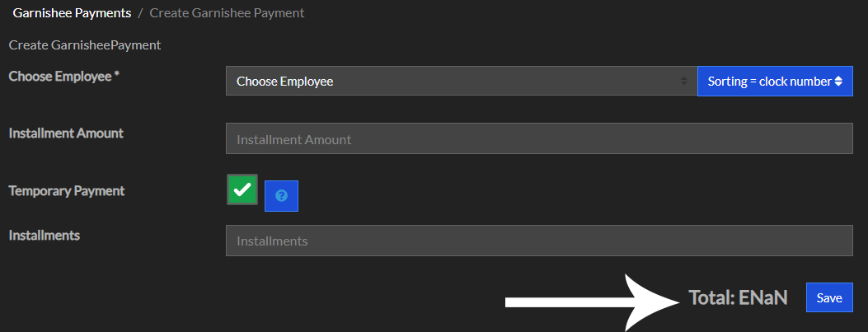Open the Garnishee Payments breadcrumb link

[72, 13]
